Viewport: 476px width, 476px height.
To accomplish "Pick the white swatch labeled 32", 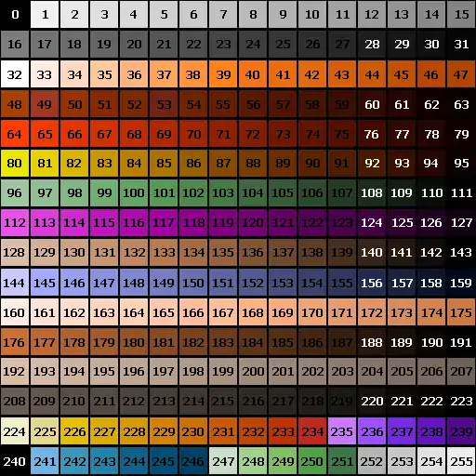I will 15,73.
